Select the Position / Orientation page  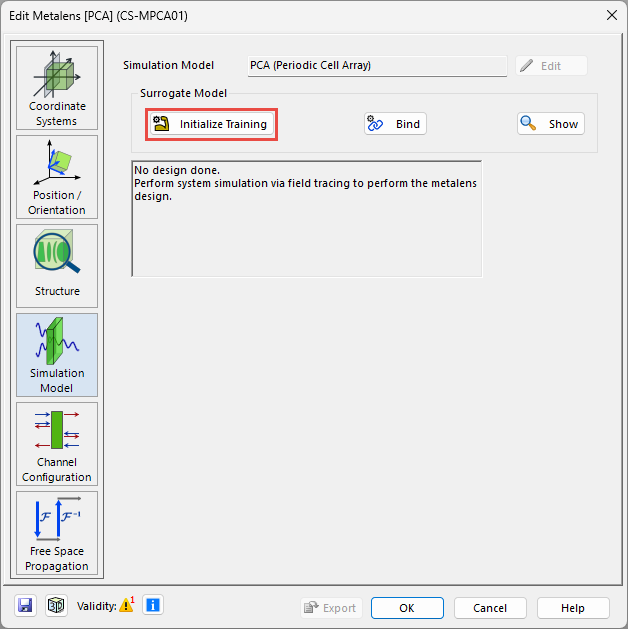click(x=57, y=176)
